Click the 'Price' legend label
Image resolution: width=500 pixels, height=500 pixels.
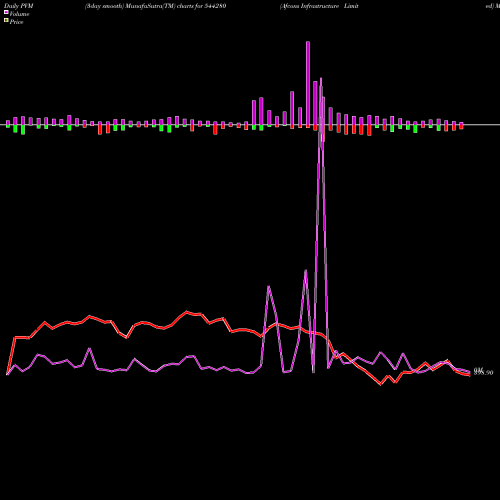click(x=16, y=22)
